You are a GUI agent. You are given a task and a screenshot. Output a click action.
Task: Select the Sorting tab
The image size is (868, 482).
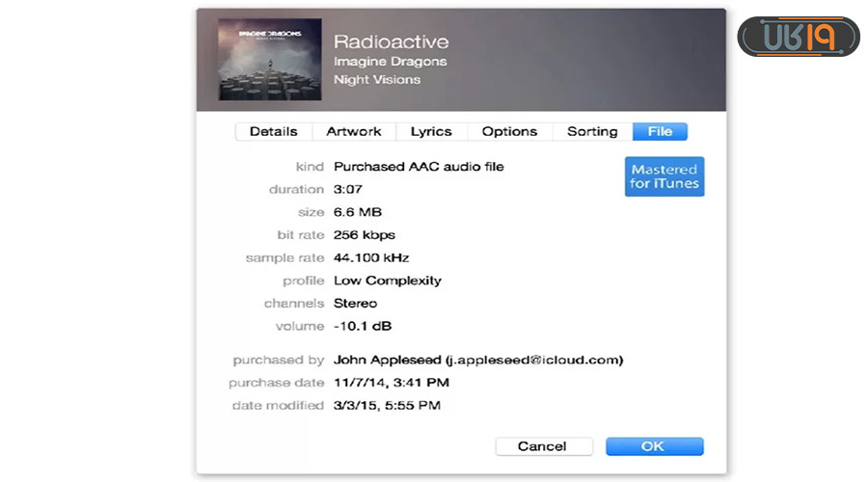[x=591, y=131]
